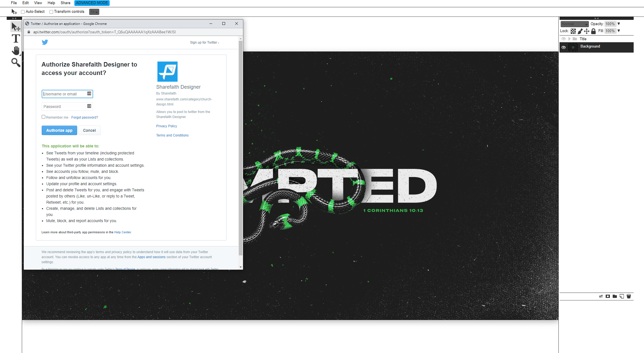Open the Help menu

click(51, 3)
